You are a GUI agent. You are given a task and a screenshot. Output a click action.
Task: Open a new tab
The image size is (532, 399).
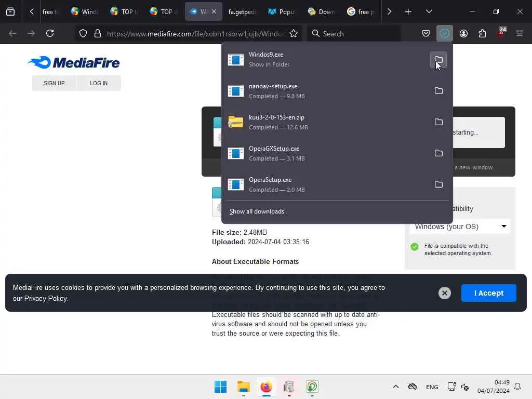[408, 12]
